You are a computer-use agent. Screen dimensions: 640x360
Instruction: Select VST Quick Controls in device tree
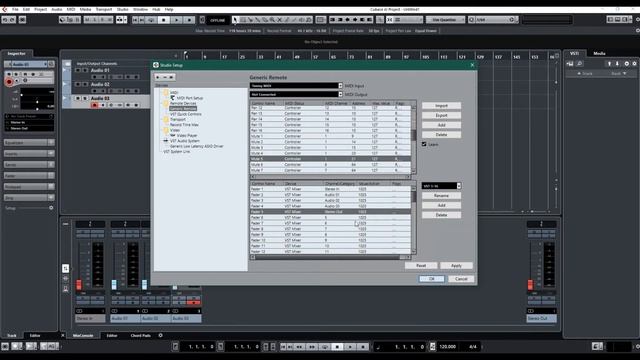(x=186, y=114)
